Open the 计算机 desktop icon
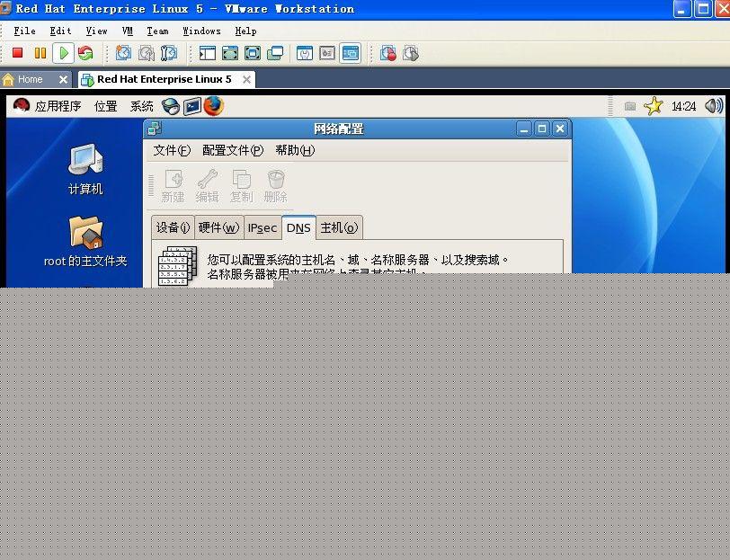Viewport: 730px width, 560px height. tap(85, 169)
